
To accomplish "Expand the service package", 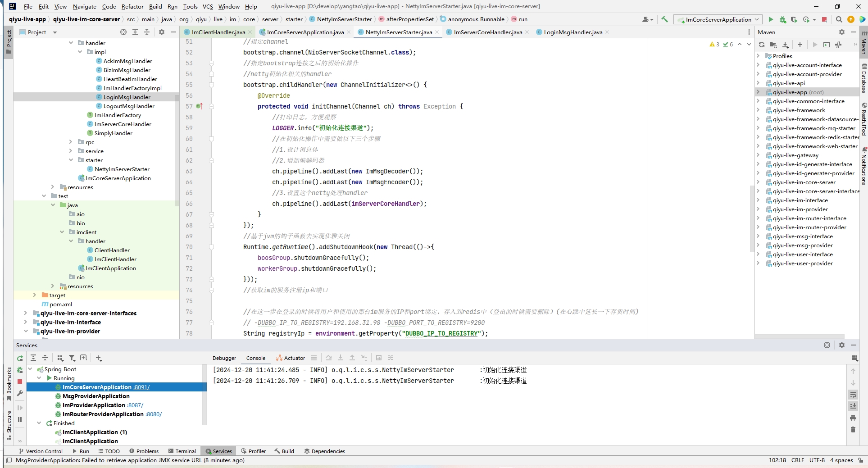I will point(71,151).
